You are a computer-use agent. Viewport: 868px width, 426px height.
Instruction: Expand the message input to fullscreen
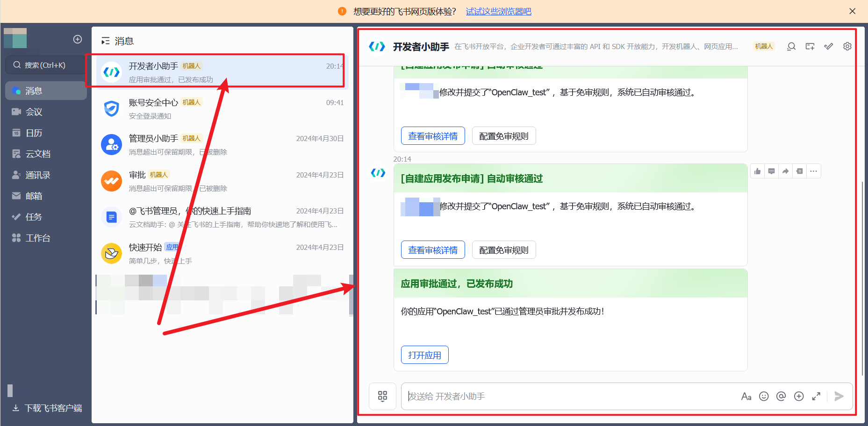pos(816,396)
